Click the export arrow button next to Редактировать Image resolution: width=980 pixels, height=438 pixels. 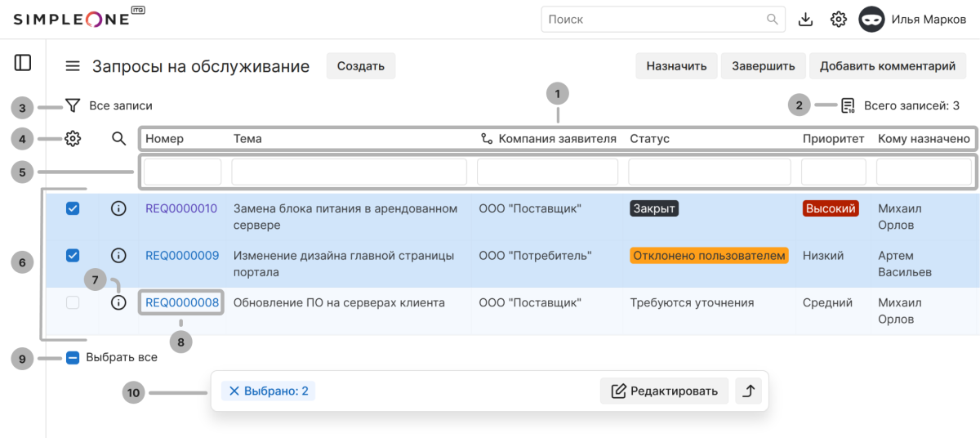[x=748, y=391]
